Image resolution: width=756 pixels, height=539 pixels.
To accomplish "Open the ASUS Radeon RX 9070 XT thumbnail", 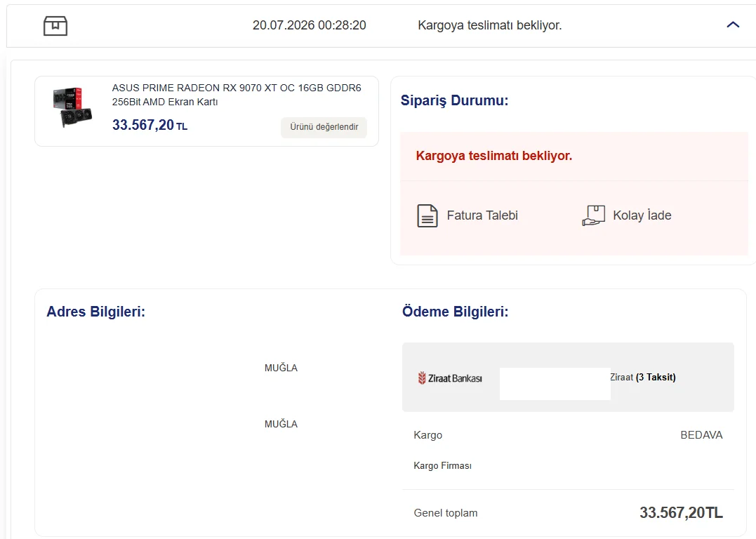I will (72, 107).
